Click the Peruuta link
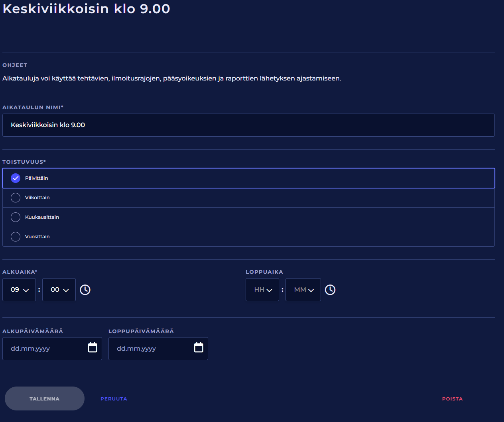 pos(114,399)
